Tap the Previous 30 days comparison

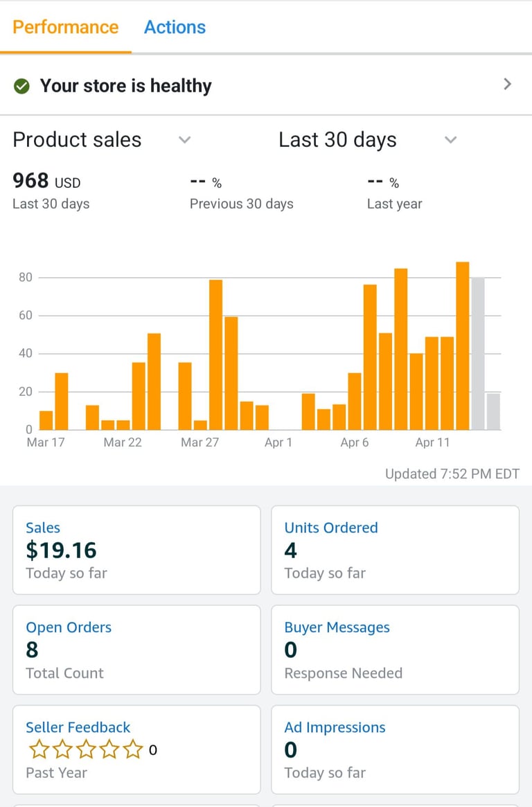click(241, 193)
